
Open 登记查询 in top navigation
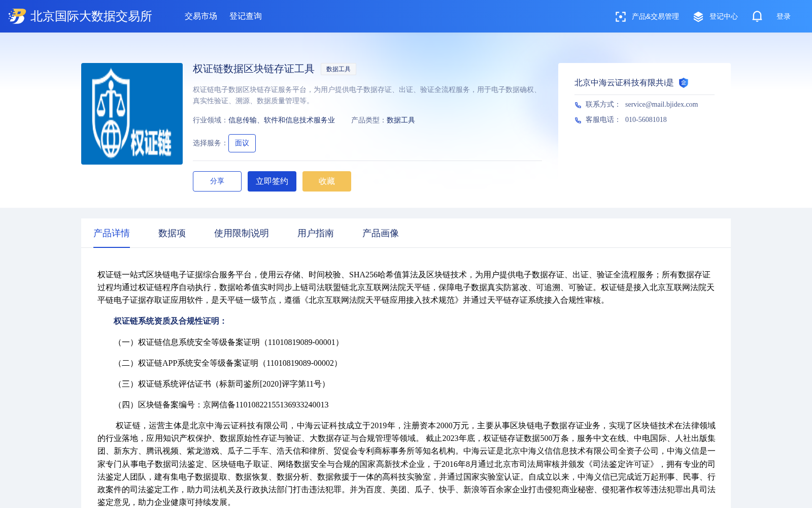click(x=246, y=16)
